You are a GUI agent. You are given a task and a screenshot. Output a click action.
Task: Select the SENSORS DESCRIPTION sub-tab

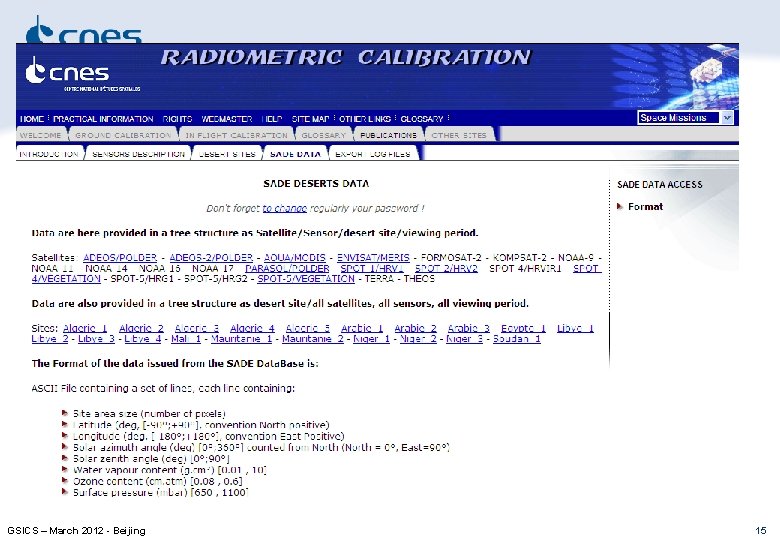tap(138, 154)
